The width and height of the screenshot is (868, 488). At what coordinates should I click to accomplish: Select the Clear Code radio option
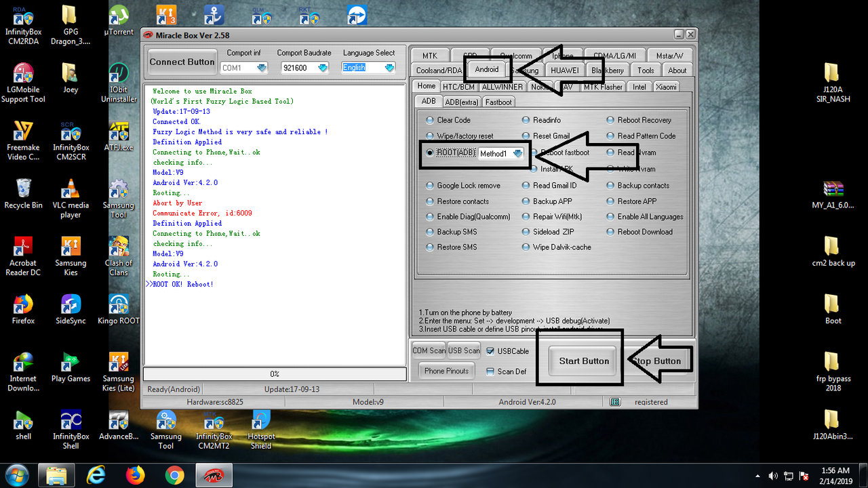pyautogui.click(x=448, y=120)
